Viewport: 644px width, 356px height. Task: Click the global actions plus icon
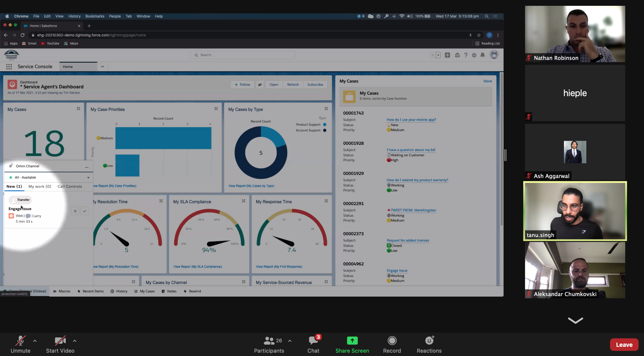click(447, 55)
